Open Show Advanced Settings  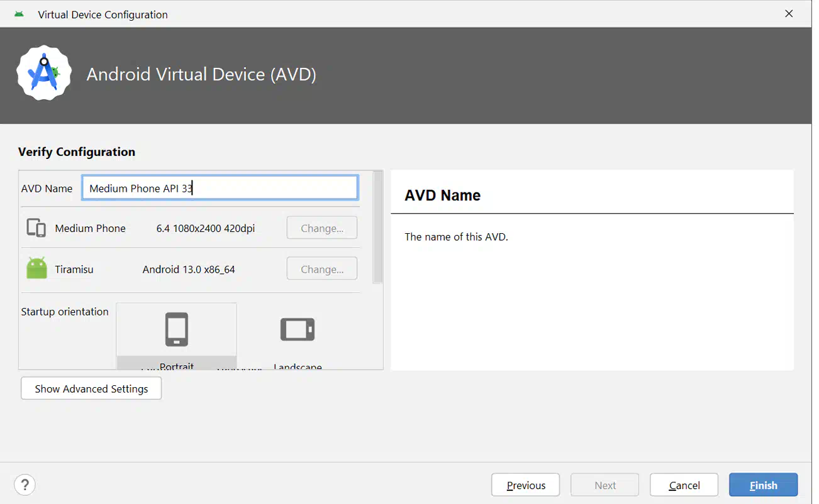(x=91, y=388)
